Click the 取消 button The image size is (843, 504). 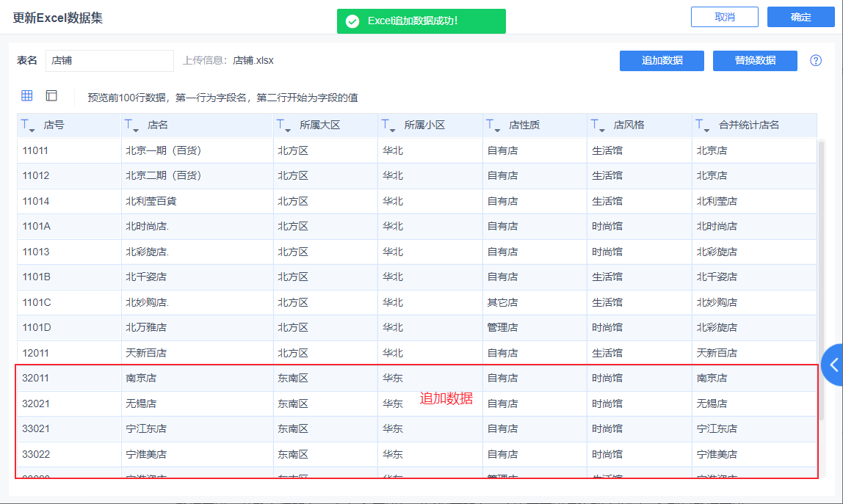point(724,17)
